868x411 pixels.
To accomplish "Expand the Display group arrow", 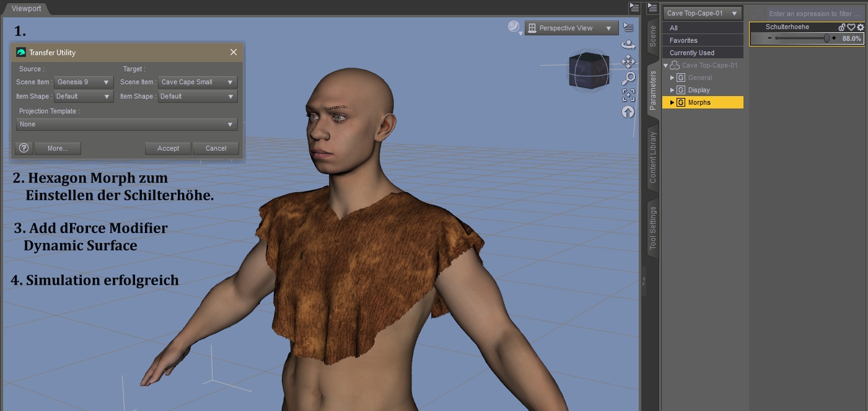I will (672, 90).
